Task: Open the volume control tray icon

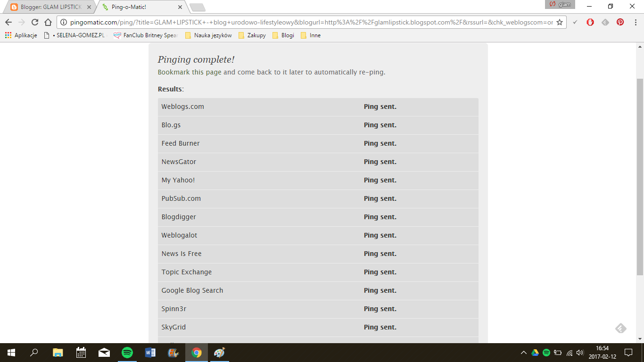Action: pyautogui.click(x=580, y=353)
